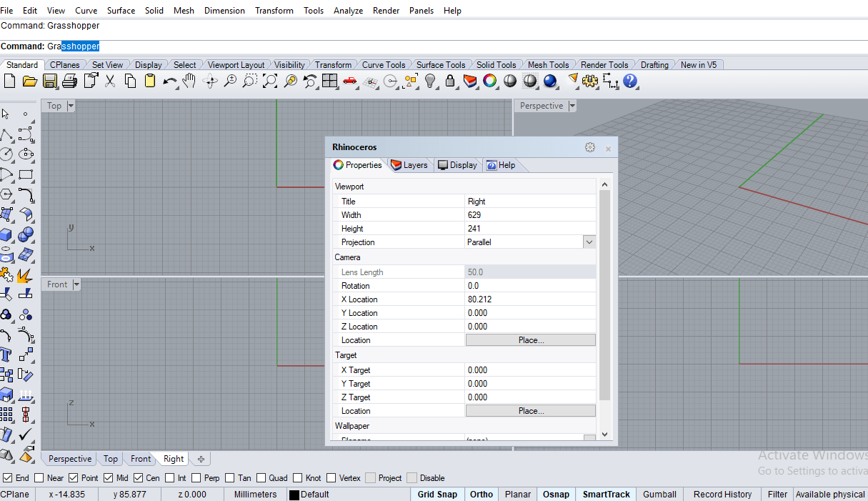Save the model with the floppy disk icon
Image resolution: width=868 pixels, height=501 pixels.
pos(50,81)
